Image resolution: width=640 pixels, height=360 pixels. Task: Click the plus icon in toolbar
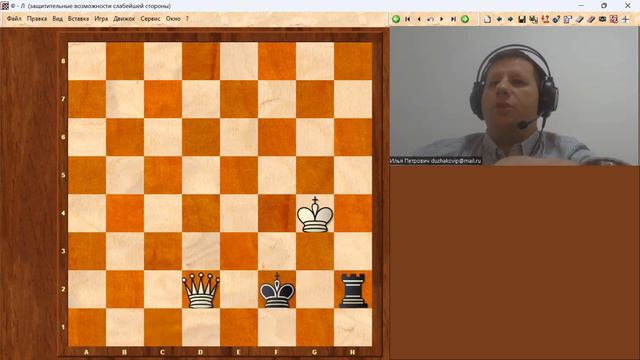pos(625,19)
